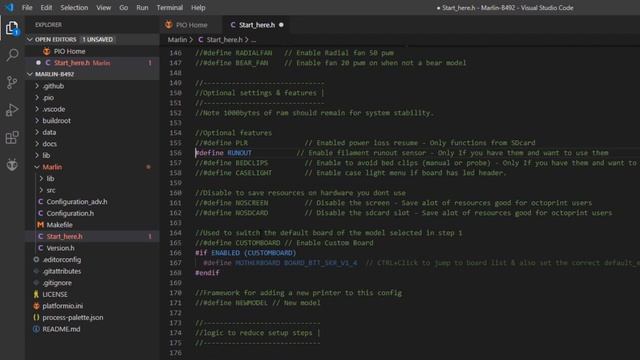Open the Edit menu
This screenshot has width=640, height=360.
coord(46,7)
